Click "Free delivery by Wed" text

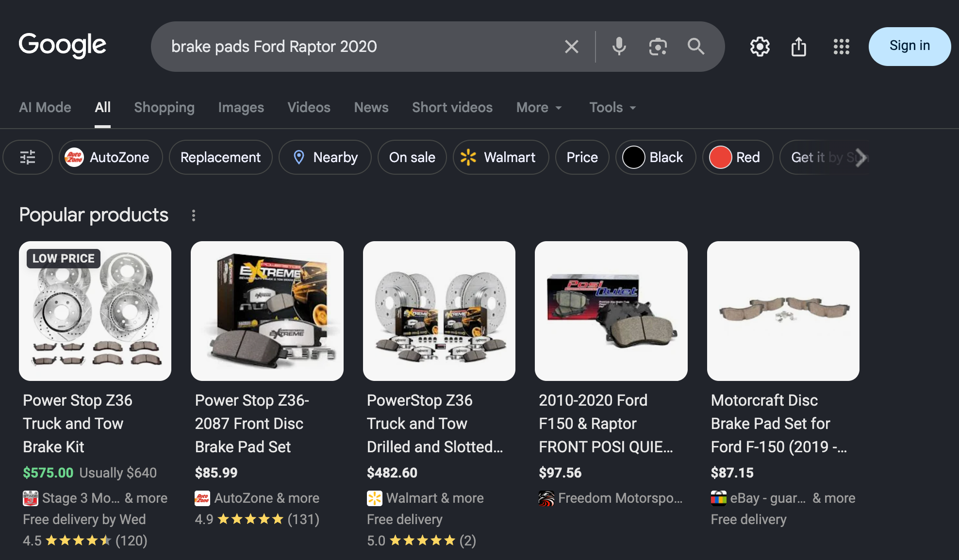(x=84, y=519)
